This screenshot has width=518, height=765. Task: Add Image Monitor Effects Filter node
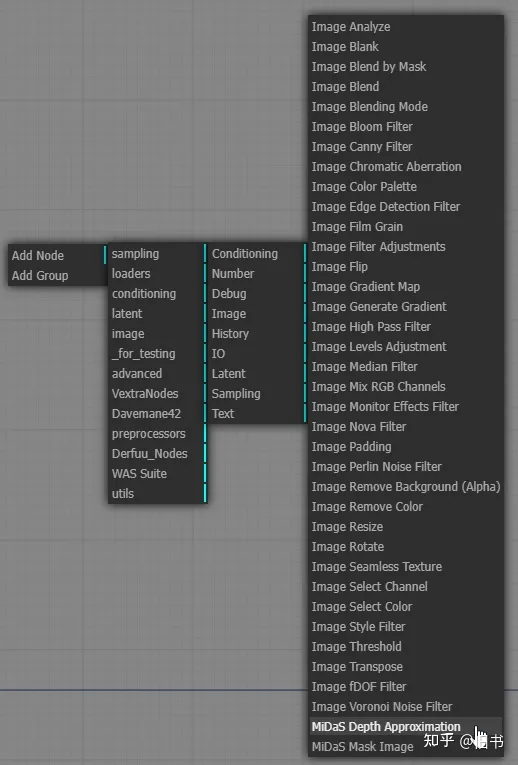406,407
